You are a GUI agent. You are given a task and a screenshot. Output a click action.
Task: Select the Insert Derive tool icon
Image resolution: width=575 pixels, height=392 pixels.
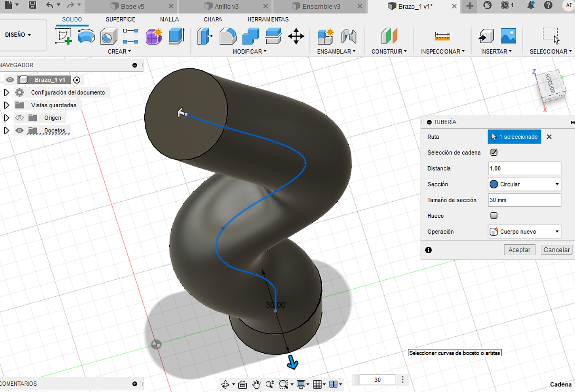point(486,36)
